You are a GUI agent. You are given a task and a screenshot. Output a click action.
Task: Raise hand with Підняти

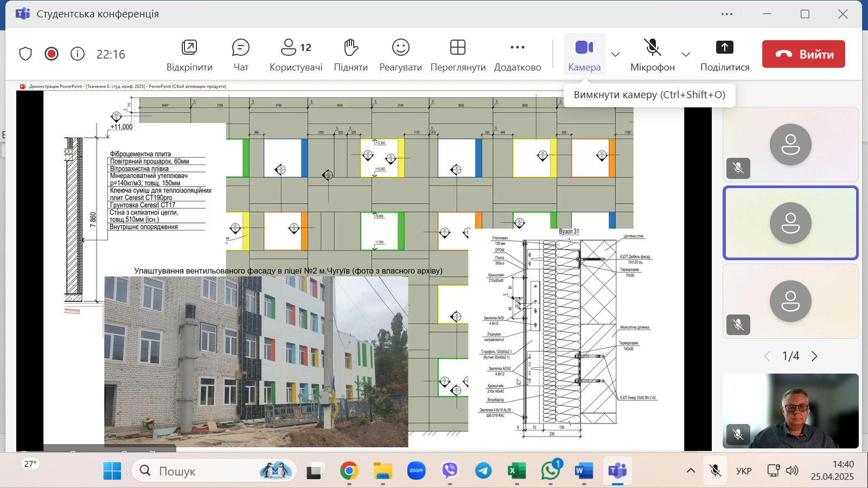pos(351,55)
